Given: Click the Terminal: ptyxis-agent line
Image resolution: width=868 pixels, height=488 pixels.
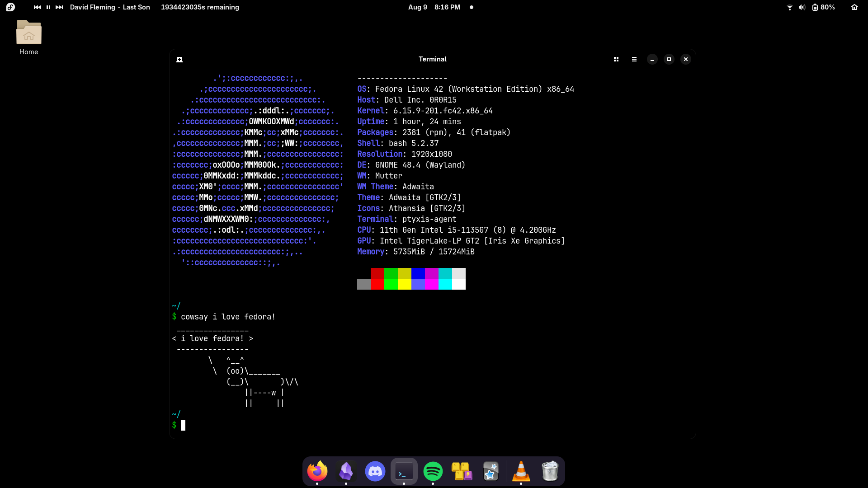Looking at the screenshot, I should pyautogui.click(x=407, y=219).
